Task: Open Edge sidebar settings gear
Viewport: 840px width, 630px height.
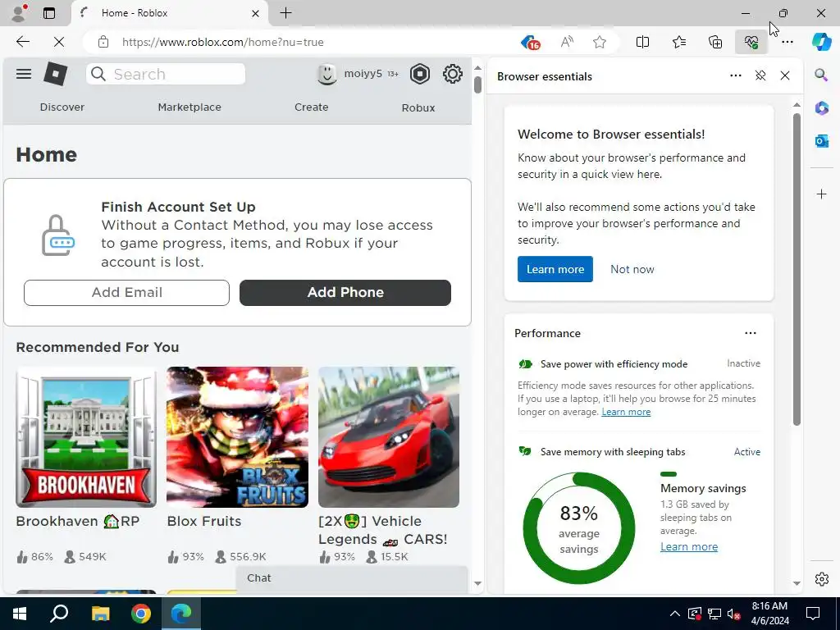Action: pyautogui.click(x=821, y=579)
